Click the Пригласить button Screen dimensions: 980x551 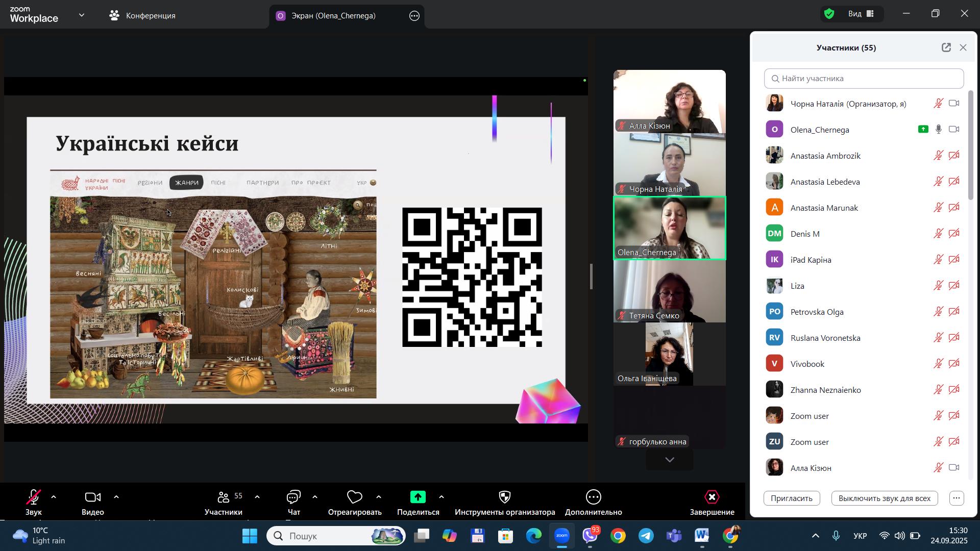click(x=792, y=498)
